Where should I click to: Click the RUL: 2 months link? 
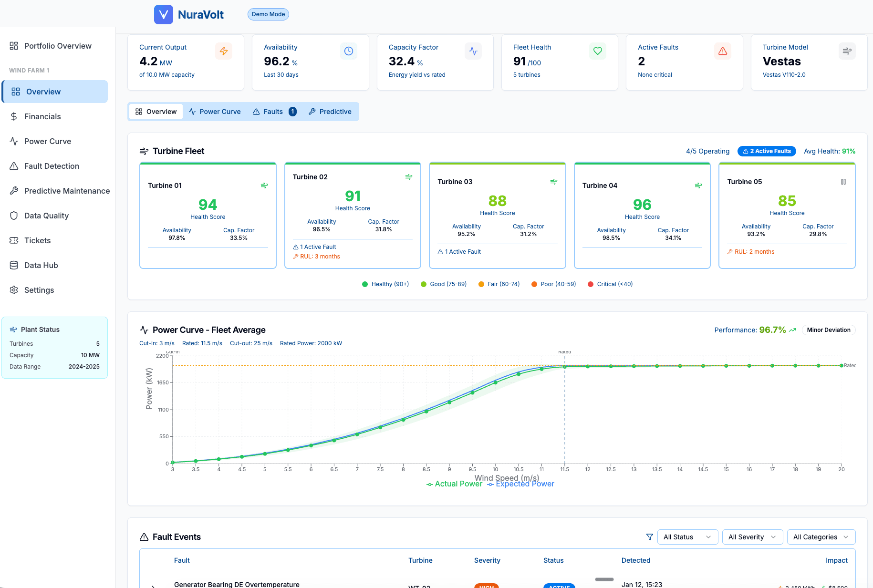click(751, 252)
